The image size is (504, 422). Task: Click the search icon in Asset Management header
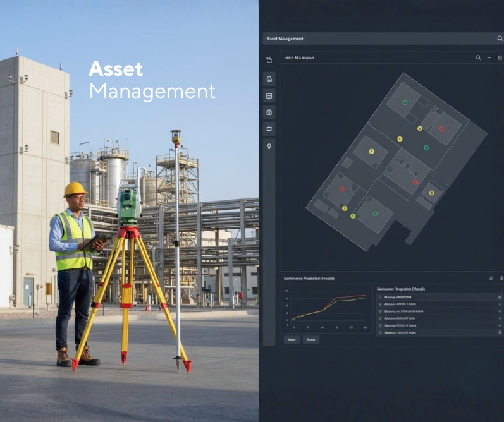click(499, 39)
